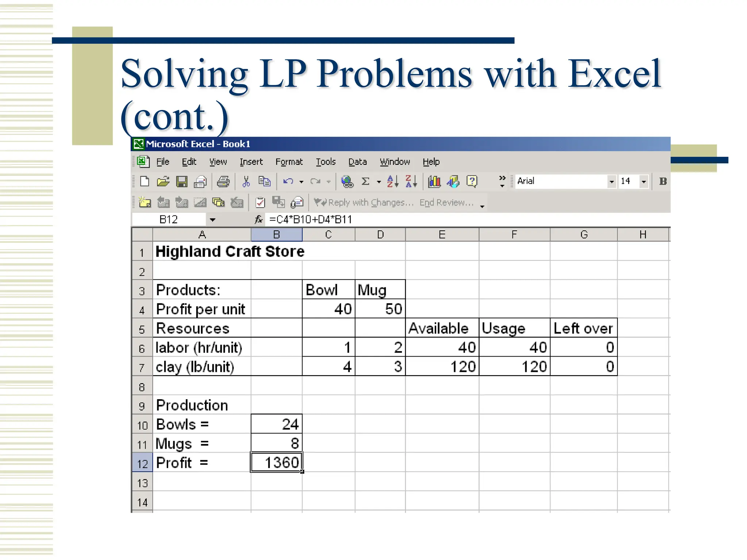Open the Window menu

pyautogui.click(x=395, y=162)
